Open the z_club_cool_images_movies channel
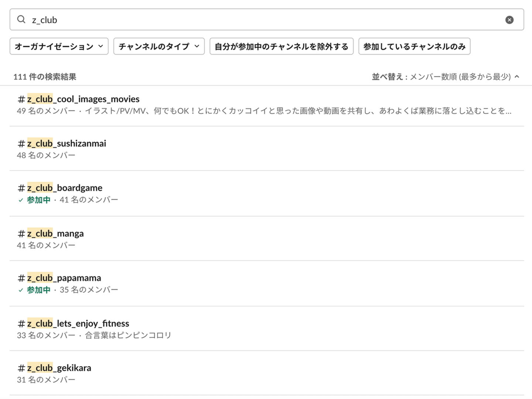Image resolution: width=532 pixels, height=399 pixels. click(x=83, y=99)
